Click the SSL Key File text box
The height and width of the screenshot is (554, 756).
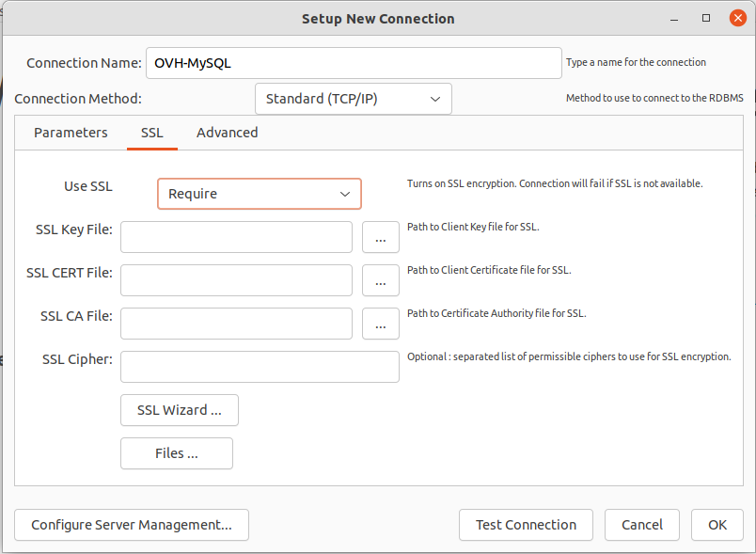(236, 237)
